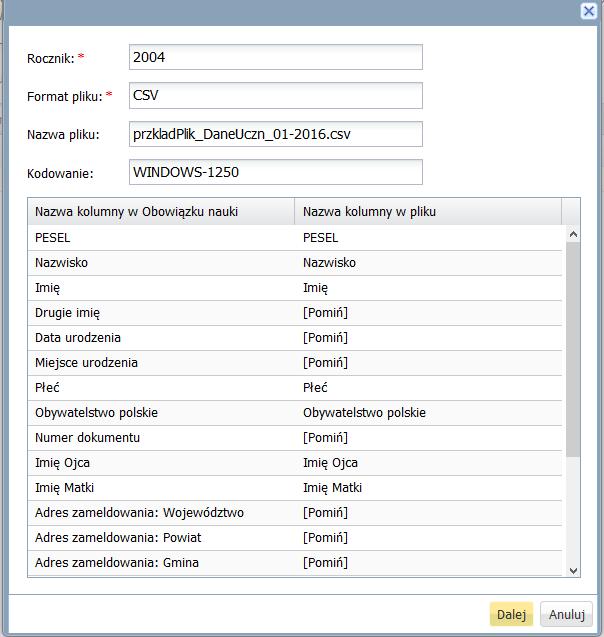The image size is (604, 637).
Task: Select the file column cell for Płeć
Action: pyautogui.click(x=428, y=388)
